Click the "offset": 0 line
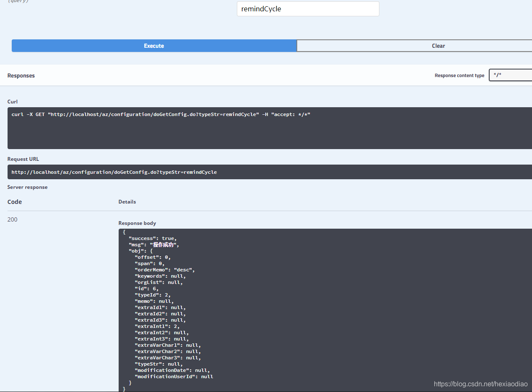Image resolution: width=532 pixels, height=392 pixels. 153,257
